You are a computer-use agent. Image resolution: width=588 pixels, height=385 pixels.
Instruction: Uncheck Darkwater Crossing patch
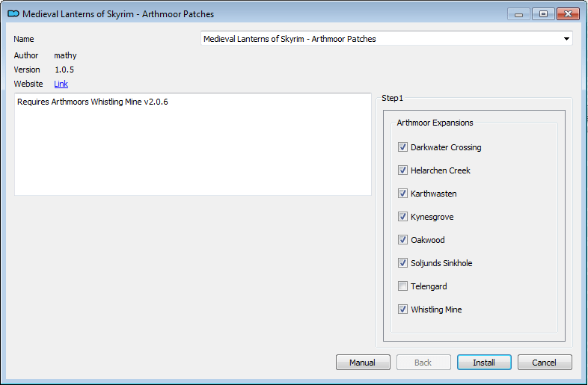(x=402, y=147)
